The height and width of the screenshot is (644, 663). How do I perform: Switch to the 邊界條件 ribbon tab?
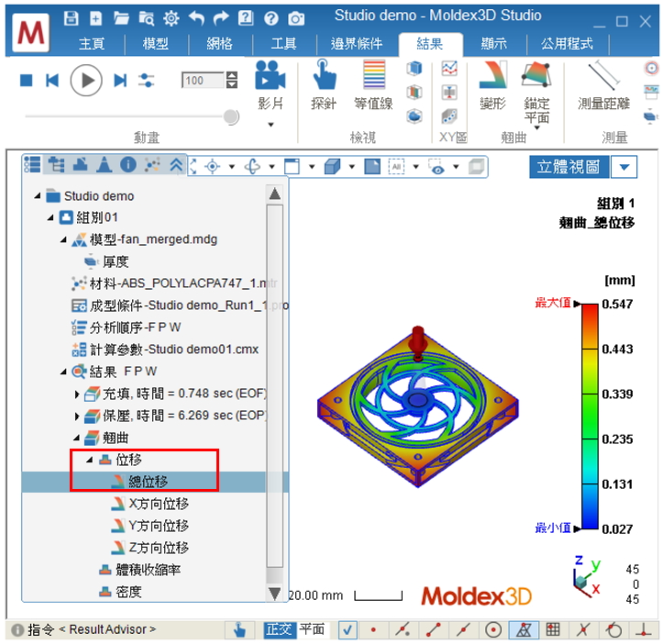coord(359,43)
